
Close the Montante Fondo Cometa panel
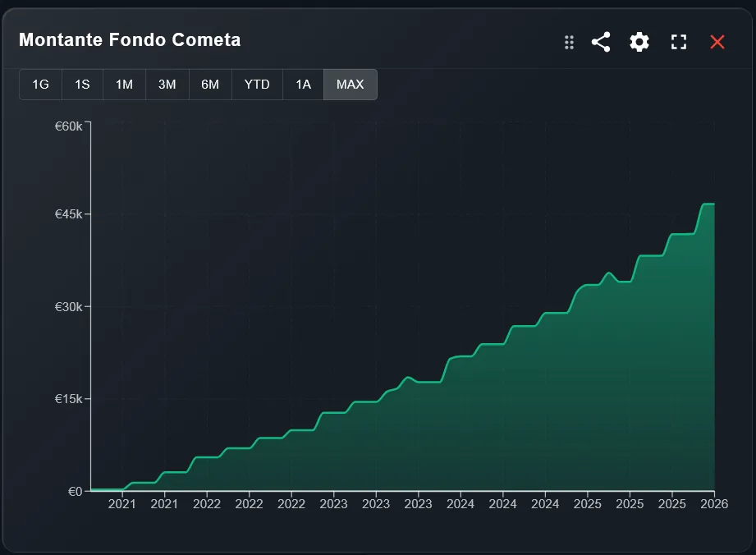pyautogui.click(x=718, y=41)
